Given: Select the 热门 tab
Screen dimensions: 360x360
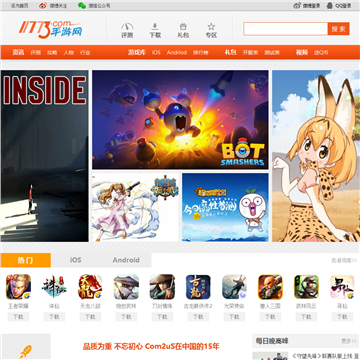Looking at the screenshot, I should coord(26,260).
